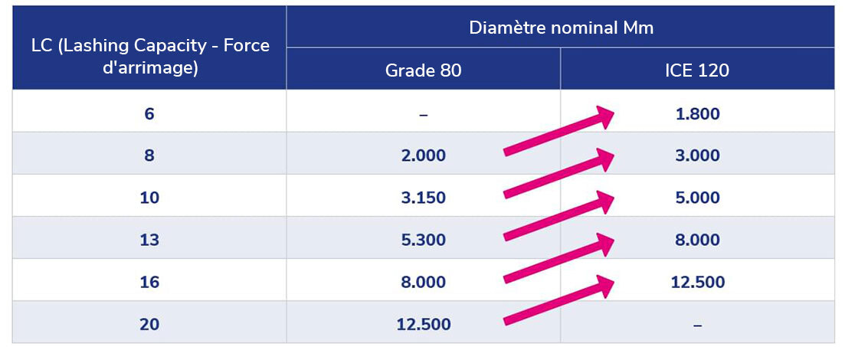Image resolution: width=868 pixels, height=347 pixels.
Task: Click the Grade 80 value 5.300
Action: point(424,240)
